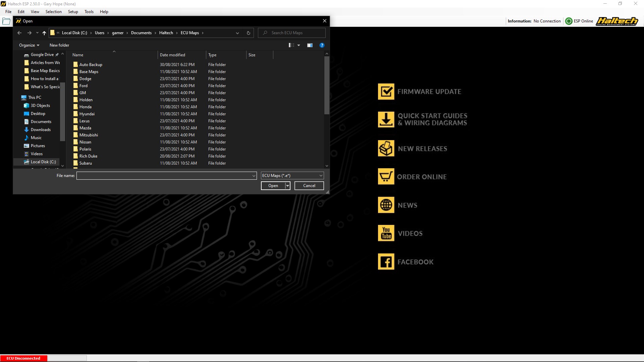Open Downloads in the navigation pane
The height and width of the screenshot is (362, 644).
point(41,130)
